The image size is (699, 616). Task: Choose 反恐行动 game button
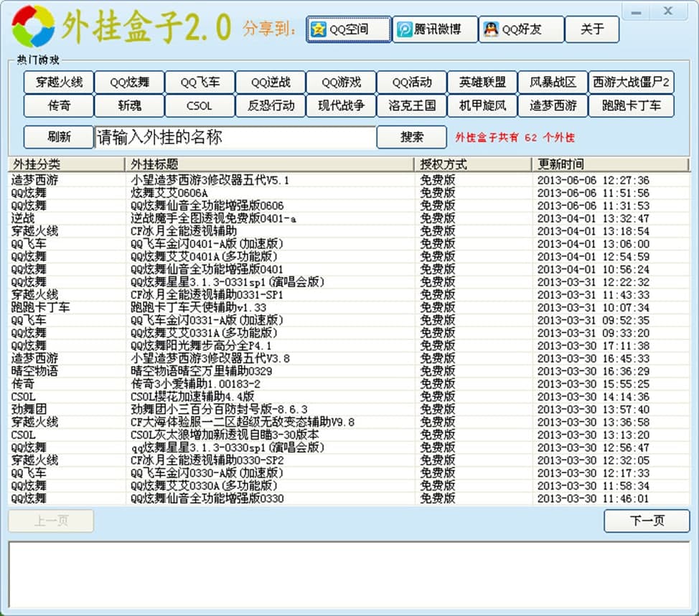pyautogui.click(x=271, y=106)
